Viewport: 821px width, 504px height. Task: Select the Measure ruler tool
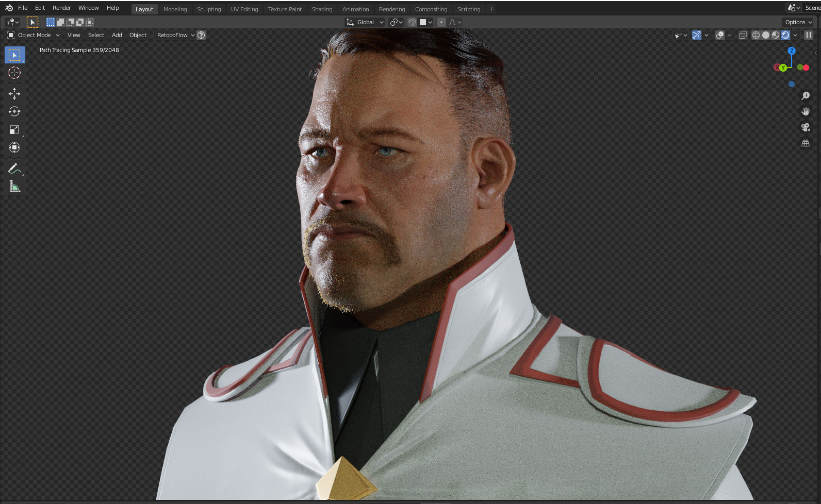[14, 187]
